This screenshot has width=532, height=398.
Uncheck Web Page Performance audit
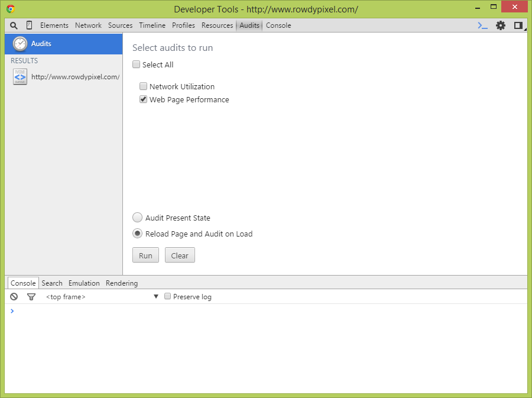coord(143,99)
